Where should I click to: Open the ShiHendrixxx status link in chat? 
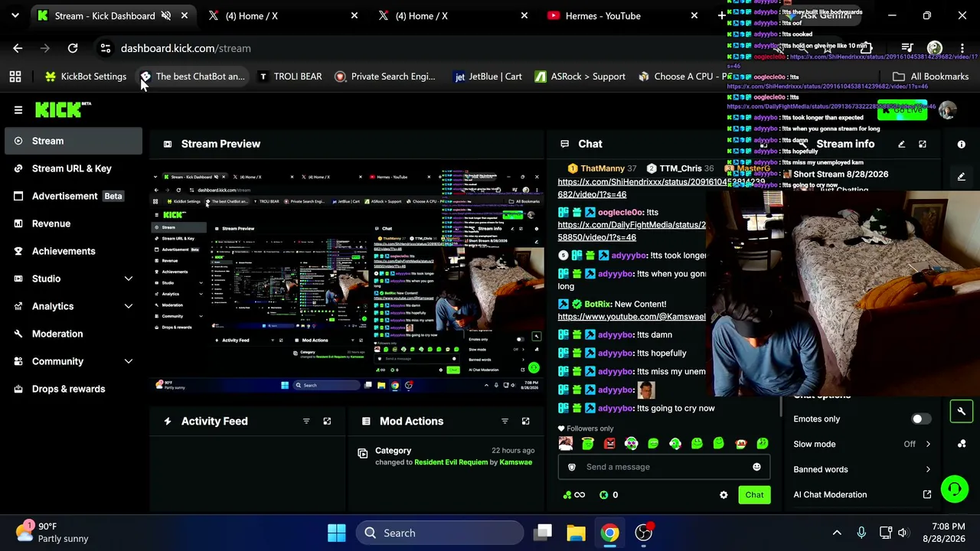click(x=632, y=188)
